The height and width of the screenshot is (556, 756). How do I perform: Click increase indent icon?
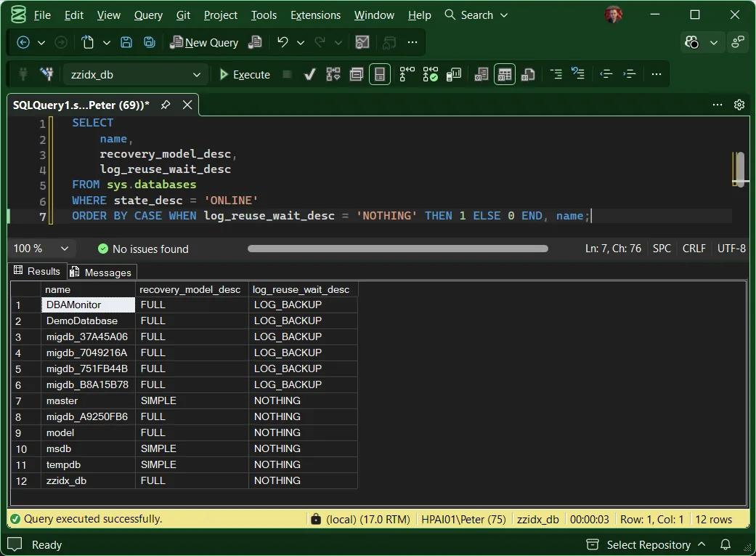629,74
